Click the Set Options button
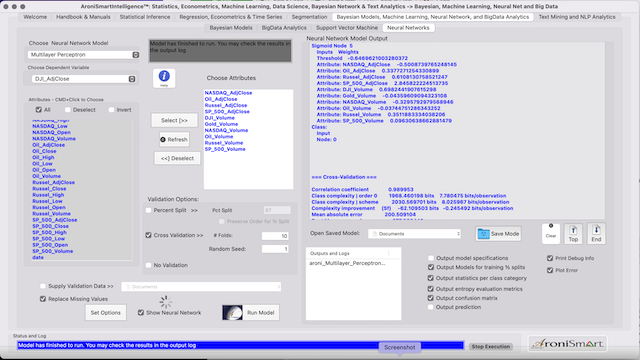 tap(106, 313)
